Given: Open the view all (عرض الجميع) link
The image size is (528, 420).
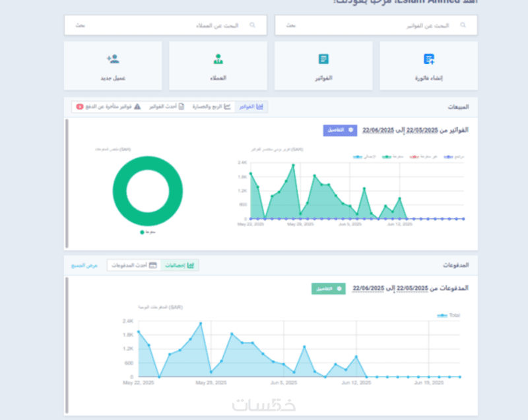Looking at the screenshot, I should click(x=84, y=265).
